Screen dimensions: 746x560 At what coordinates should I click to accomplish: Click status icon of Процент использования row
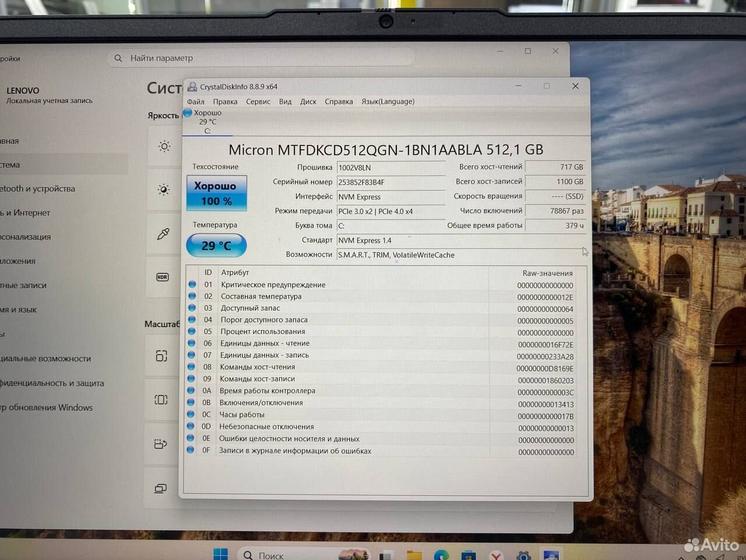192,331
